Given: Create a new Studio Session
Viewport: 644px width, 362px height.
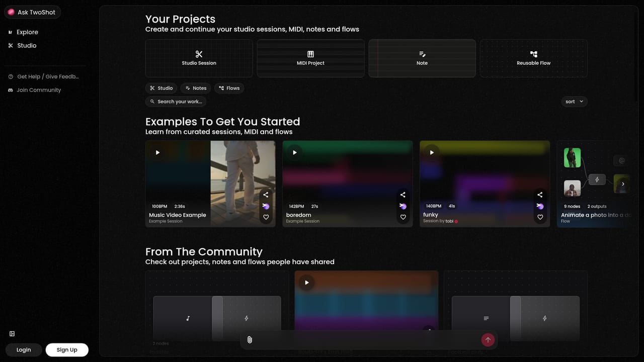Looking at the screenshot, I should (199, 58).
